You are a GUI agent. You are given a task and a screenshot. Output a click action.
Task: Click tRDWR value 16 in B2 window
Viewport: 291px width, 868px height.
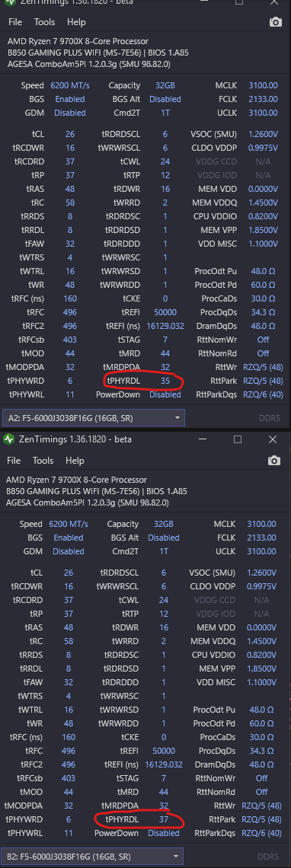[164, 627]
